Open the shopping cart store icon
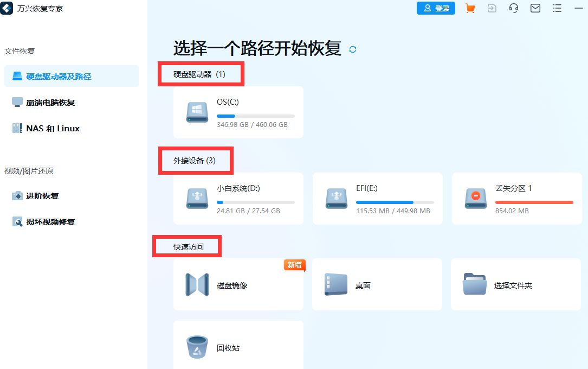Screen dimensions: 588x369 (470, 8)
